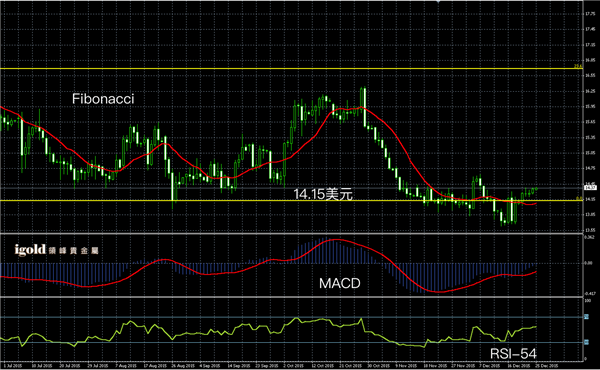The image size is (600, 370).
Task: Select the RSI-54 label
Action: pyautogui.click(x=513, y=354)
